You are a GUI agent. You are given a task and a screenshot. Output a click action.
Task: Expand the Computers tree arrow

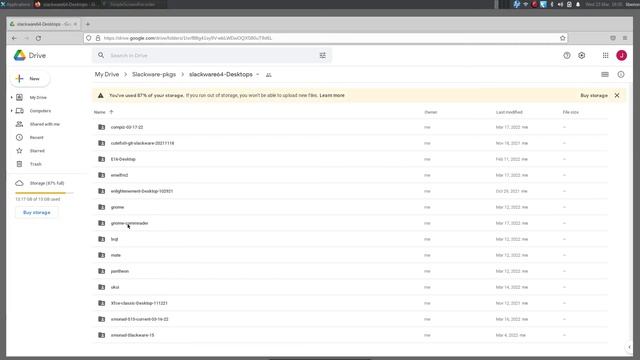(11, 111)
